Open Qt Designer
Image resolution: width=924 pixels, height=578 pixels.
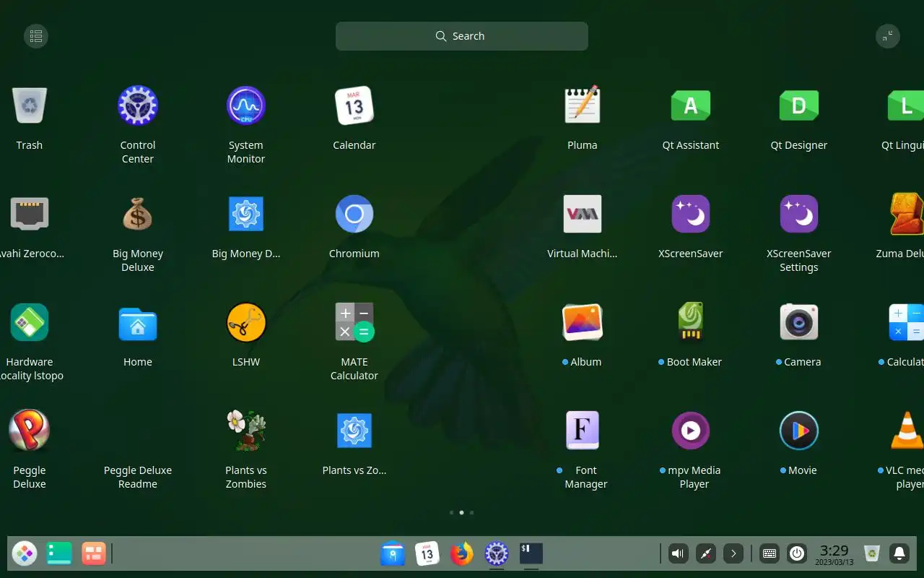799,105
